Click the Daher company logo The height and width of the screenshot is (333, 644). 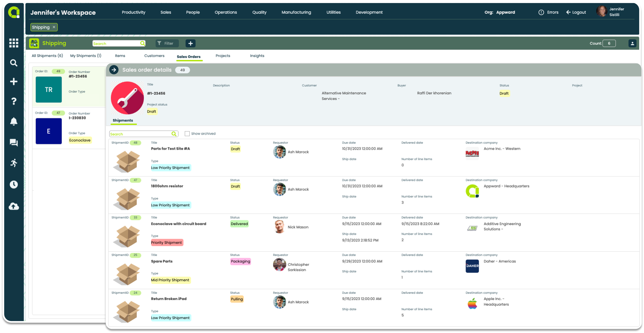click(x=472, y=266)
